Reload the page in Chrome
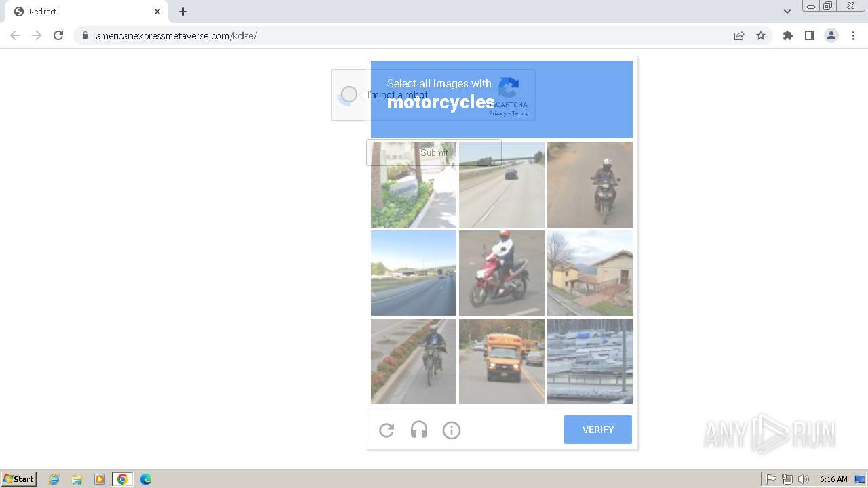 pos(58,35)
